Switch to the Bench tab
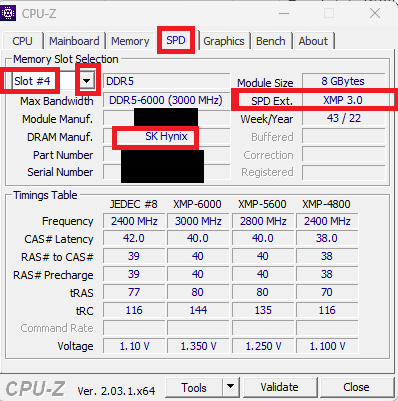This screenshot has height=401, width=398. click(271, 41)
